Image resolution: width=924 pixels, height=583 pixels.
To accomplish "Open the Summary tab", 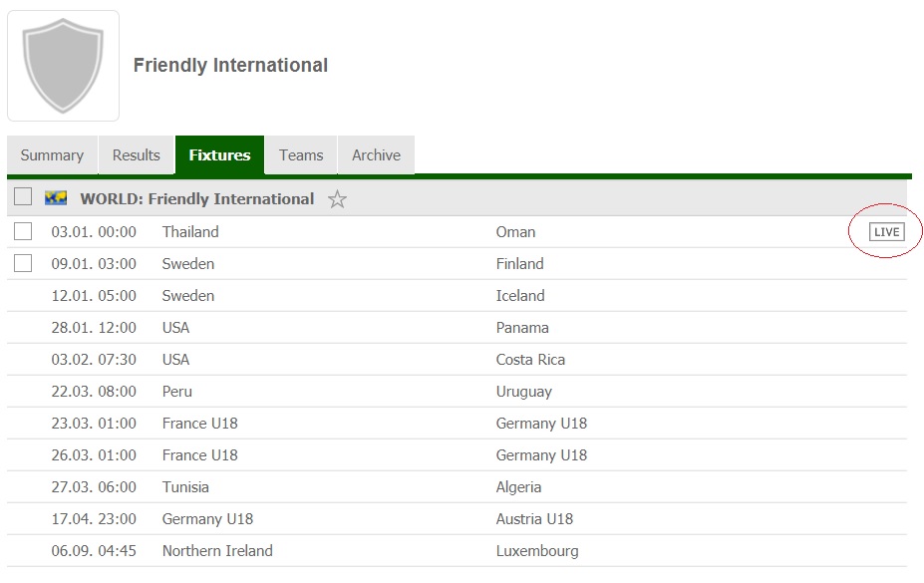I will click(52, 155).
